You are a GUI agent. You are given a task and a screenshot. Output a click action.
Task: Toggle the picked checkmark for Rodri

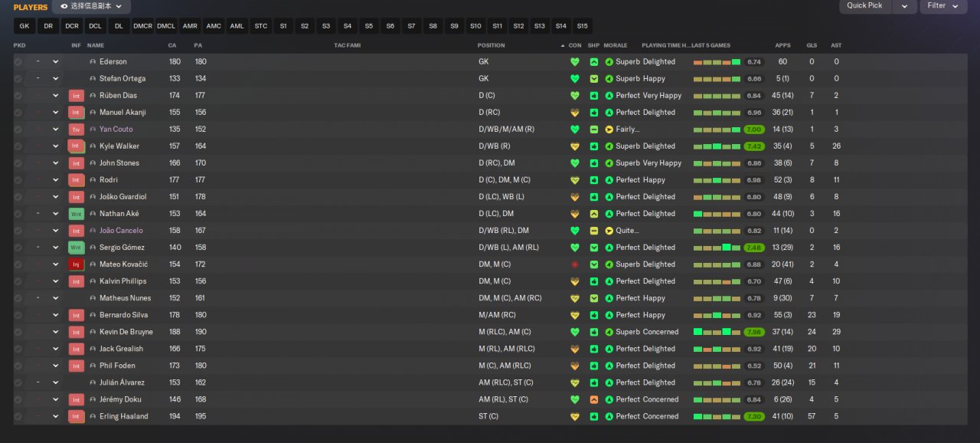18,180
